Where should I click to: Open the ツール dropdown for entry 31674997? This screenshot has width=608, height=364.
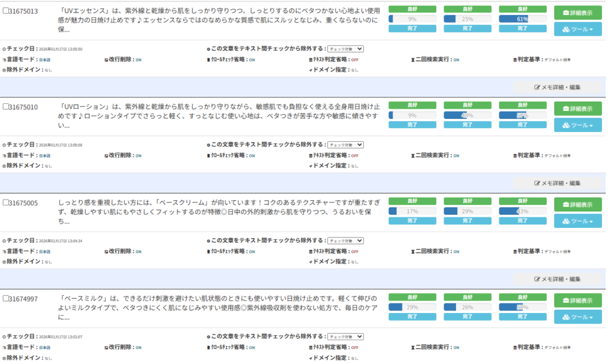click(578, 317)
